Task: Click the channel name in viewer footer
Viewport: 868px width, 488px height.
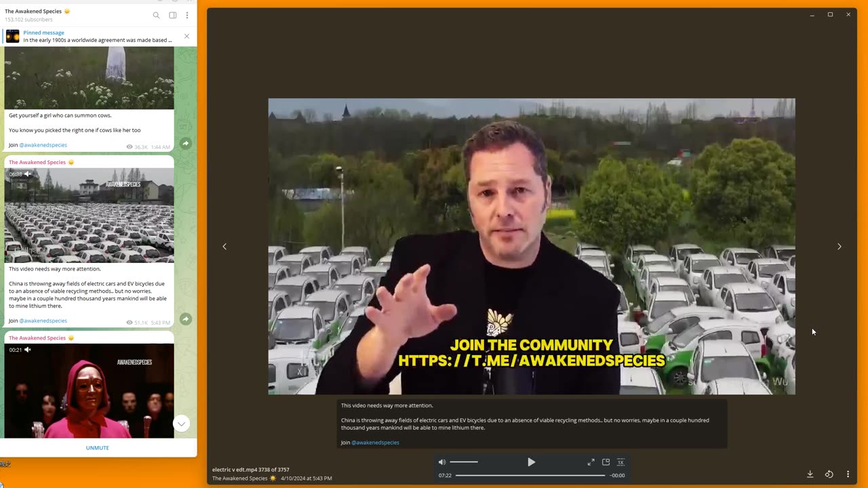Action: [244, 479]
